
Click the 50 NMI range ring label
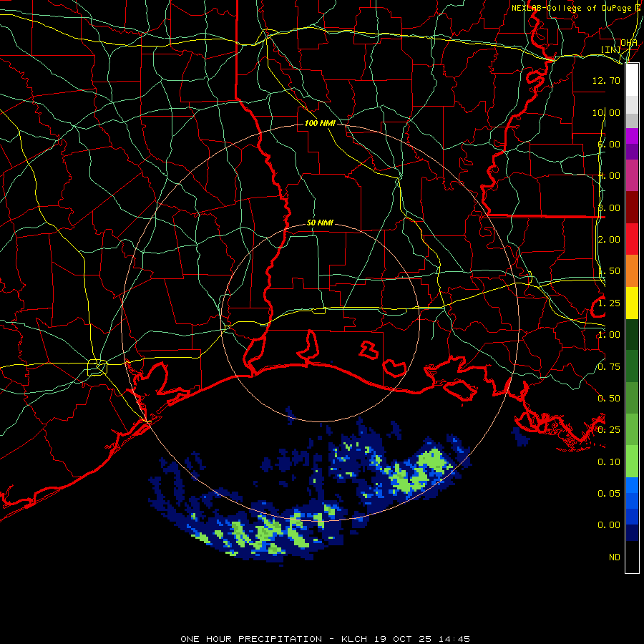320,223
